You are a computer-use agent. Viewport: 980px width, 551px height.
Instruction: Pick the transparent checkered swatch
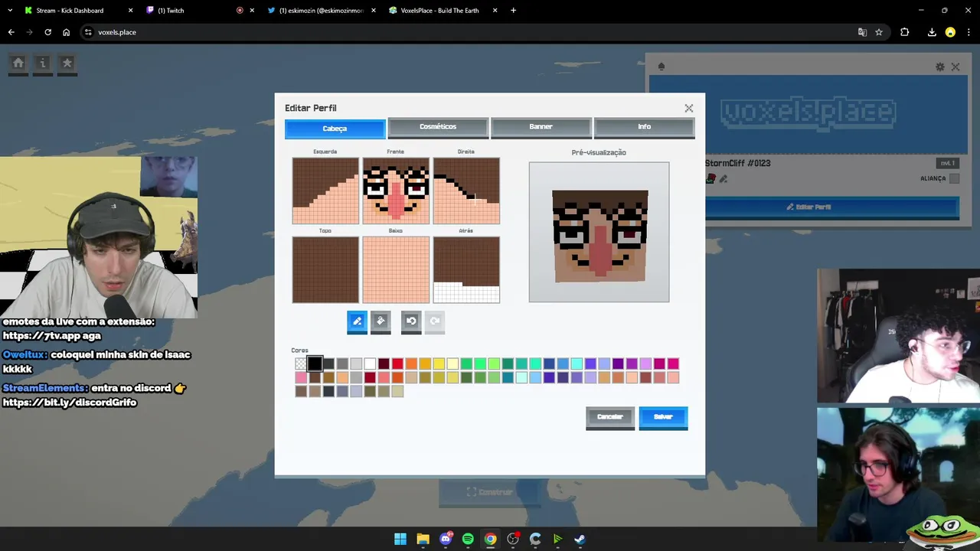pyautogui.click(x=301, y=364)
